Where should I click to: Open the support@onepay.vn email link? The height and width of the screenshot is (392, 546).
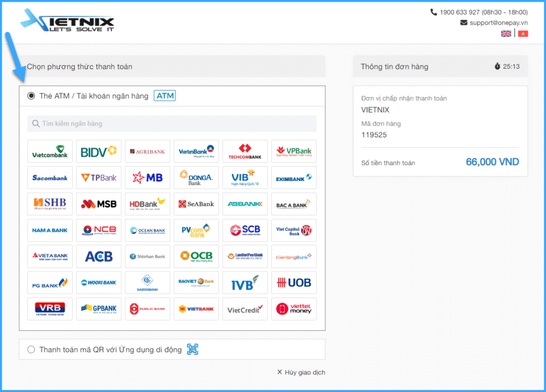[x=499, y=22]
